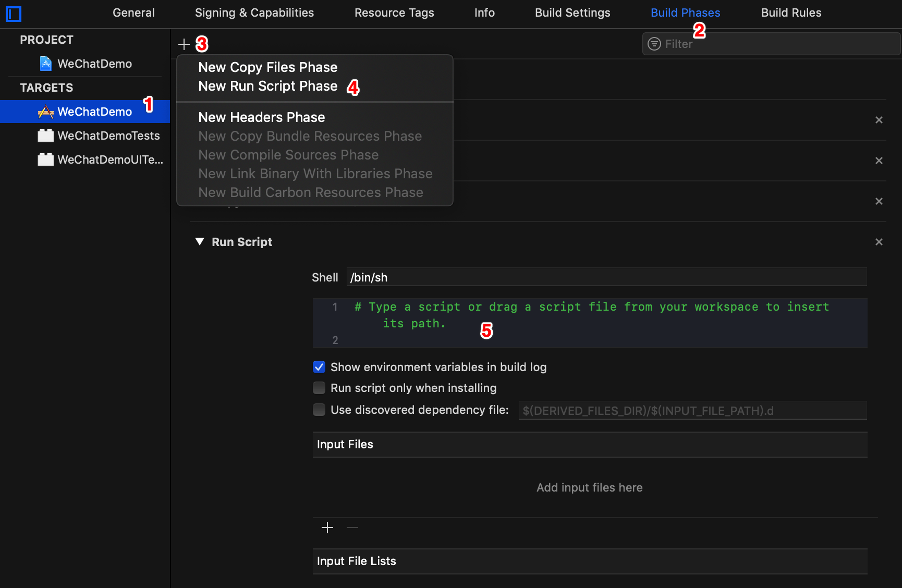
Task: Collapse the Run Script section
Action: [199, 241]
